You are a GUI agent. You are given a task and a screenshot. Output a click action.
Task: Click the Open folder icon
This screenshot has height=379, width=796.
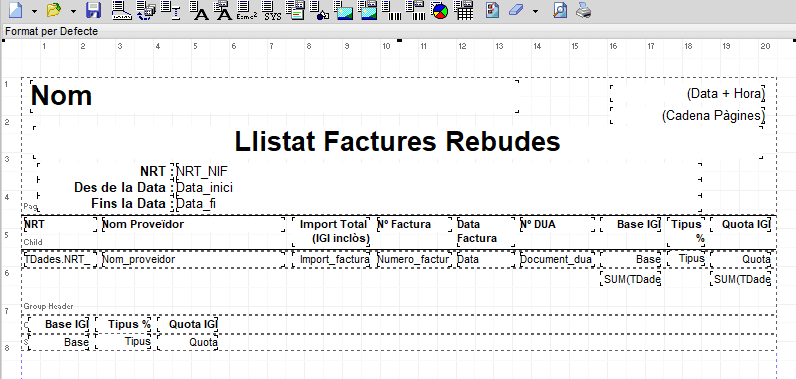pyautogui.click(x=54, y=10)
